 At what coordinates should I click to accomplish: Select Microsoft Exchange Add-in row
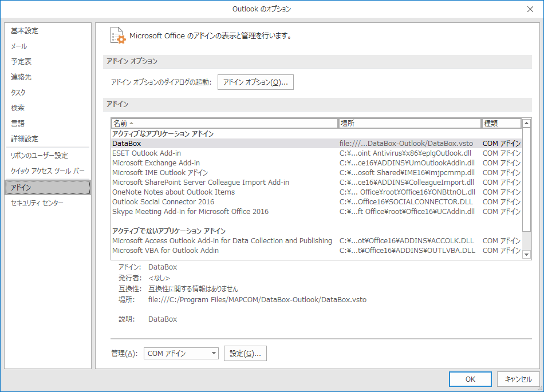point(316,163)
